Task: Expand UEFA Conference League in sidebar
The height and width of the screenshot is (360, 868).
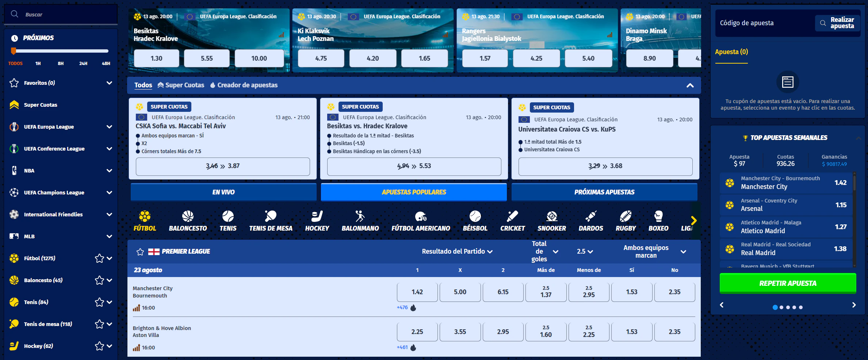Action: point(109,149)
